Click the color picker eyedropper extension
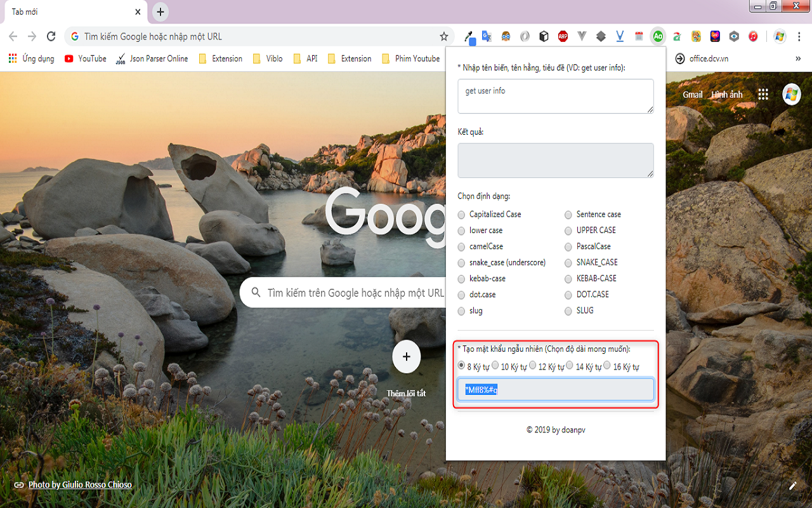812x508 pixels. point(469,37)
